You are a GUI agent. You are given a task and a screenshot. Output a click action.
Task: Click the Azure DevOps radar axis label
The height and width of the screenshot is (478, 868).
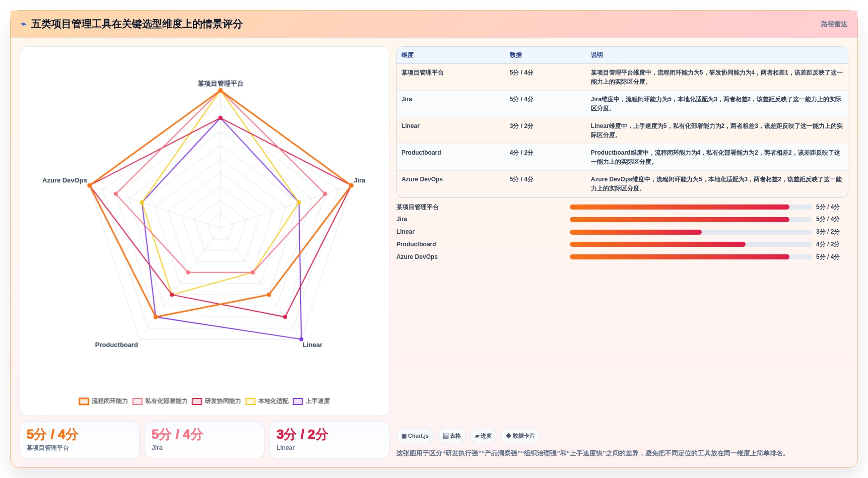(x=64, y=180)
